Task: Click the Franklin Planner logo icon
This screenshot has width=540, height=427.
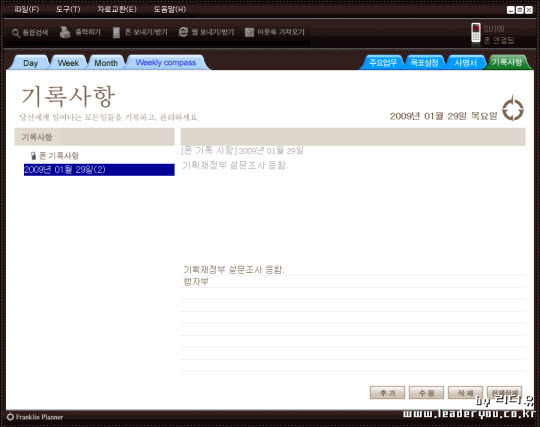Action: click(10, 417)
